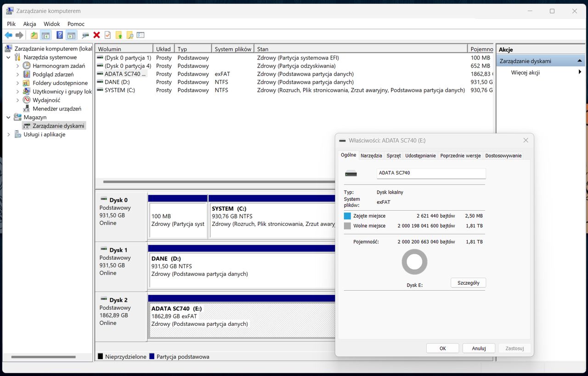Image resolution: width=588 pixels, height=376 pixels.
Task: Click the red X delete icon
Action: click(x=96, y=35)
